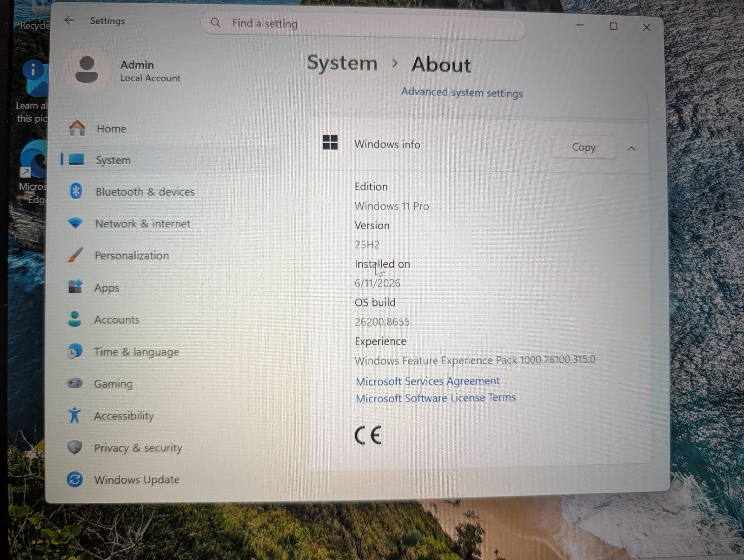Click the Admin account name
This screenshot has height=560, width=744.
(137, 65)
